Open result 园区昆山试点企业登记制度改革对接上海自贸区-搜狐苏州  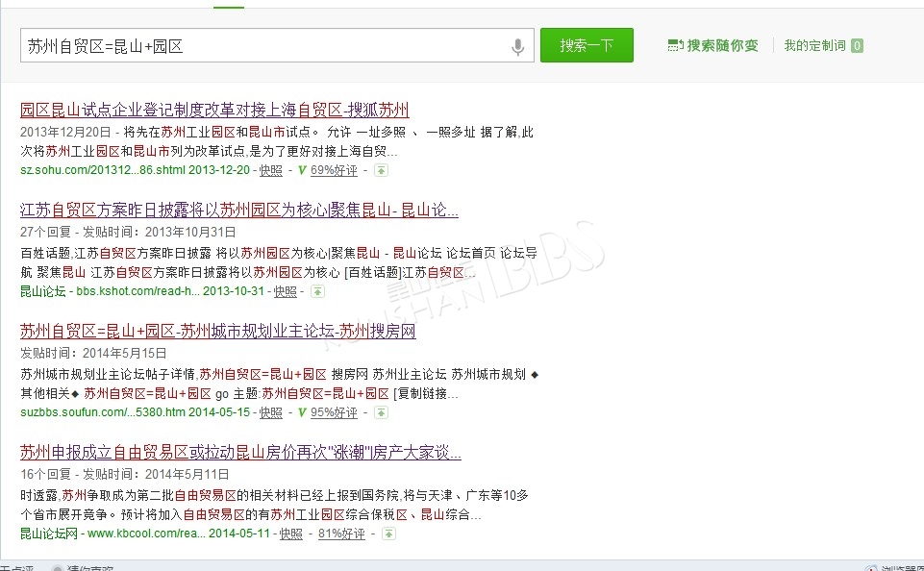point(214,110)
